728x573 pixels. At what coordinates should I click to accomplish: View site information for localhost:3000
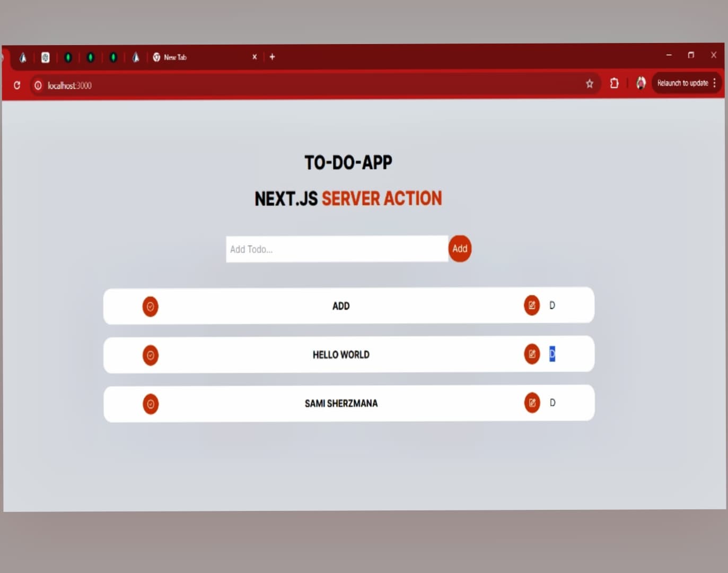pos(38,85)
